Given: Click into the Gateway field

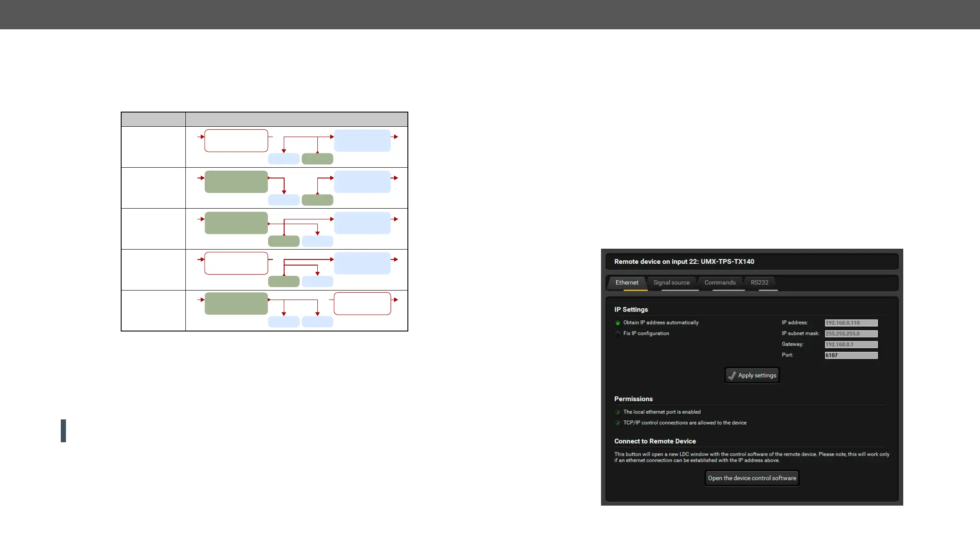Looking at the screenshot, I should click(x=851, y=344).
